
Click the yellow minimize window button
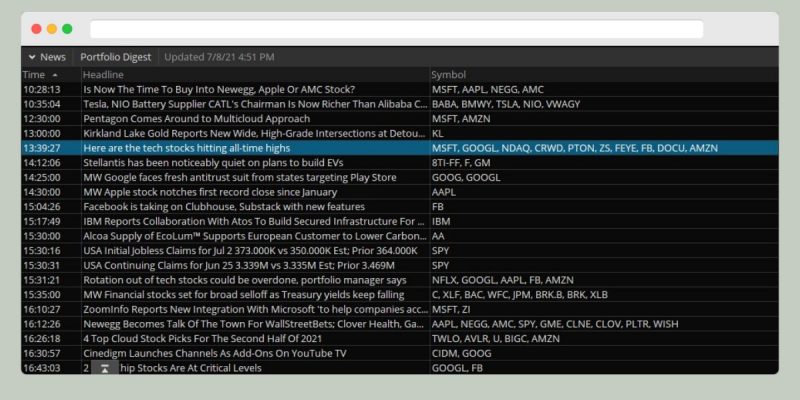[52, 29]
